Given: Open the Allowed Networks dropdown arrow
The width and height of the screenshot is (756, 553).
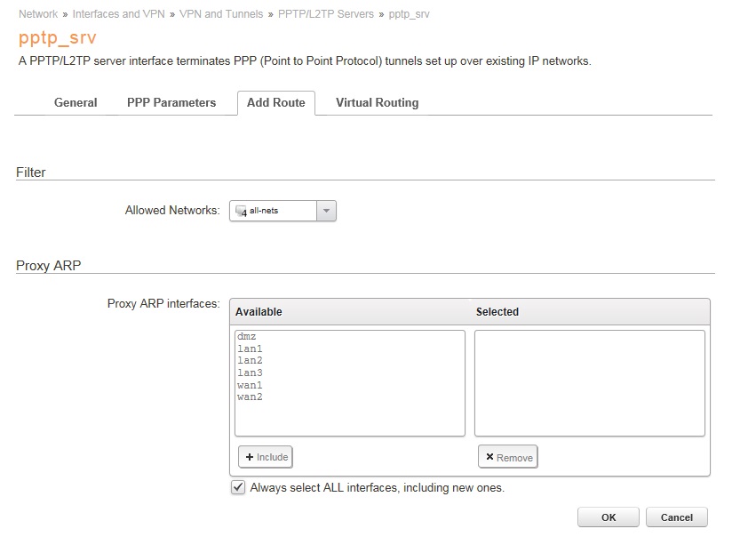Looking at the screenshot, I should click(326, 212).
